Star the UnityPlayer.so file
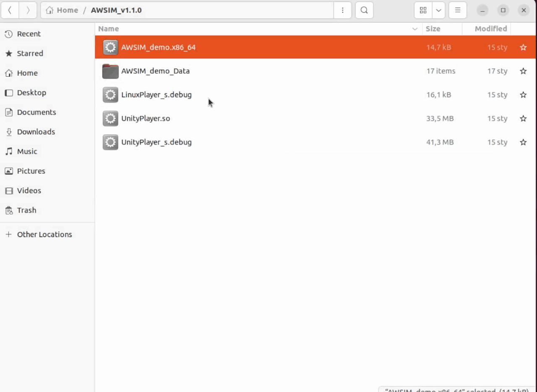This screenshot has width=537, height=392. (523, 118)
